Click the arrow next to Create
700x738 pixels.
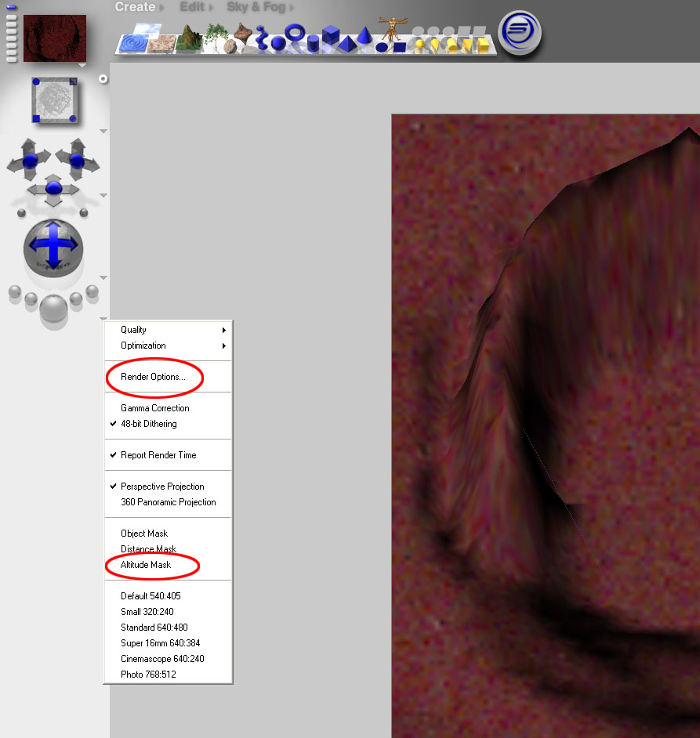coord(161,8)
